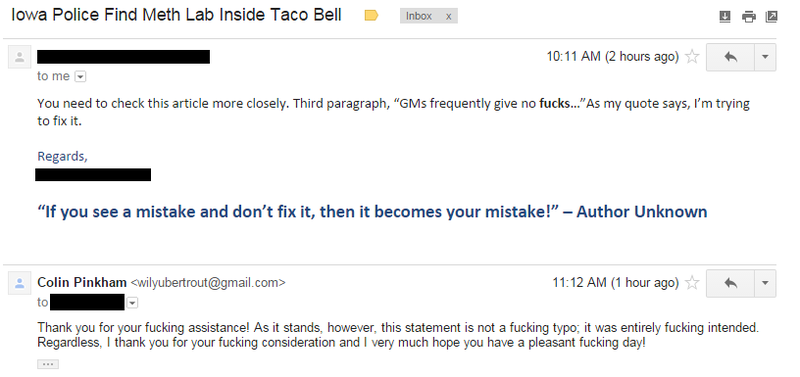
Task: Open the conversation in a new window
Action: tap(771, 17)
